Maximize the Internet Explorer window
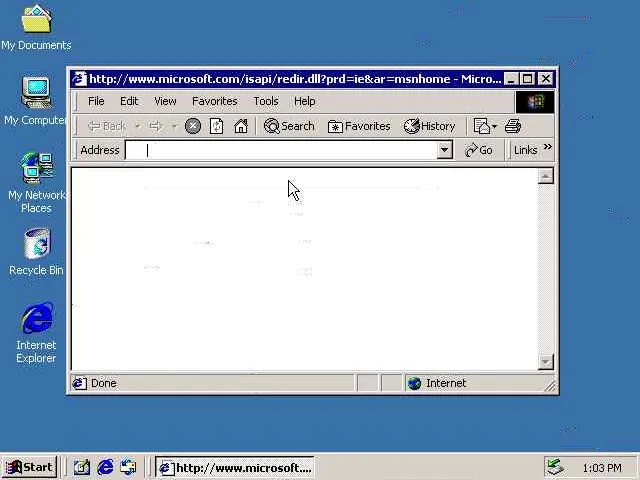This screenshot has width=640, height=480. pyautogui.click(x=527, y=78)
